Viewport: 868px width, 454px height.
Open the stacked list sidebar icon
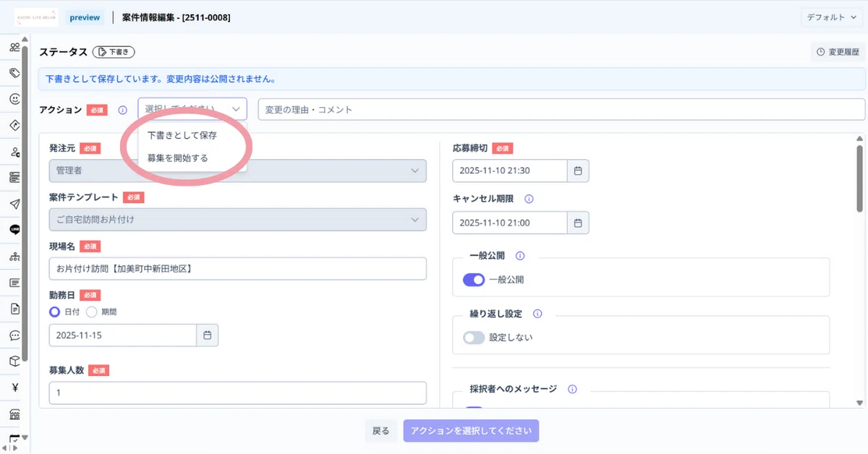14,178
